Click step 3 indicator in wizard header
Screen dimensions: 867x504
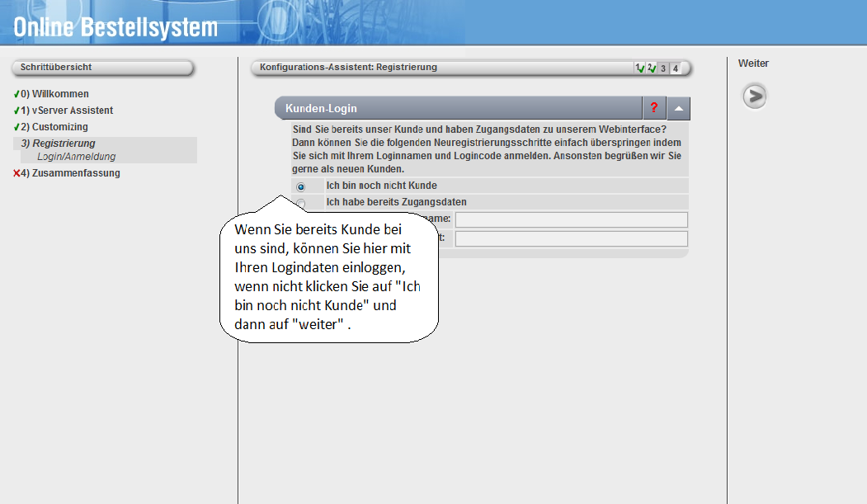[663, 68]
